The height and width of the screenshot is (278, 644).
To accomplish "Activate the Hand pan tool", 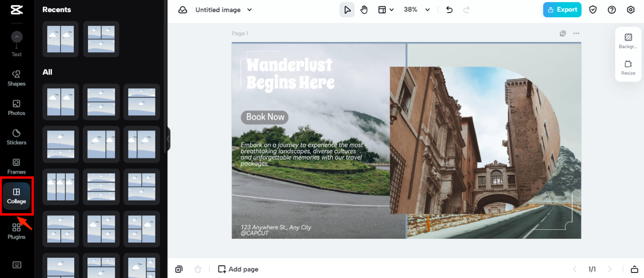I will [364, 10].
